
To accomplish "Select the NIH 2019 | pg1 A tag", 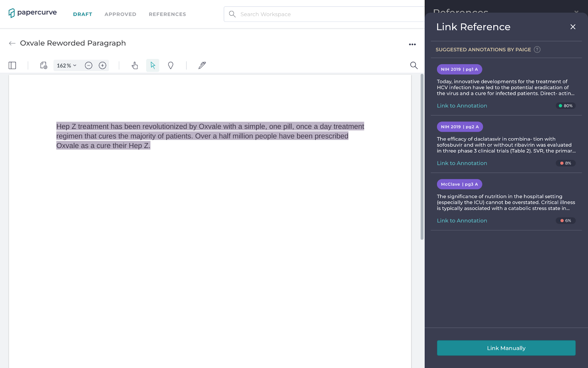I will [459, 69].
